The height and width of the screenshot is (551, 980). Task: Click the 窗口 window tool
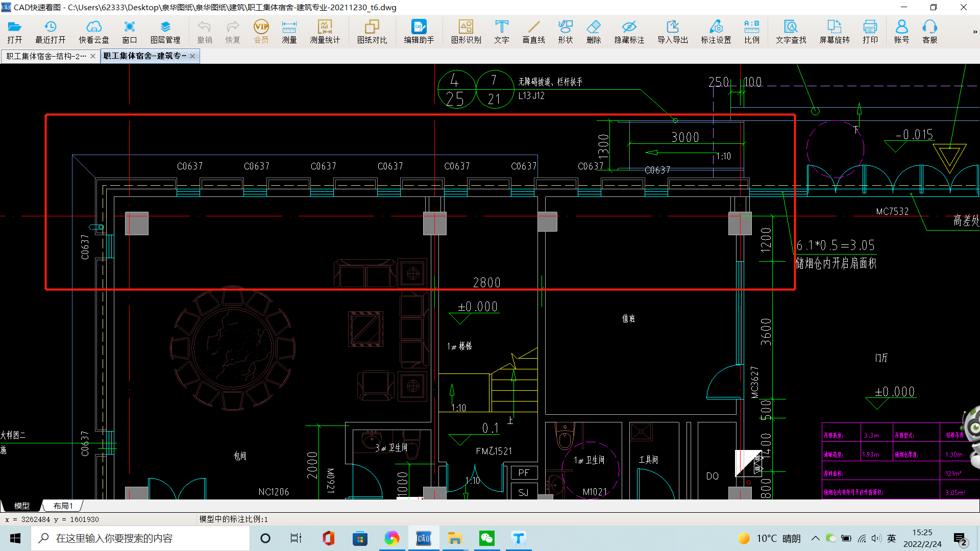pos(130,32)
